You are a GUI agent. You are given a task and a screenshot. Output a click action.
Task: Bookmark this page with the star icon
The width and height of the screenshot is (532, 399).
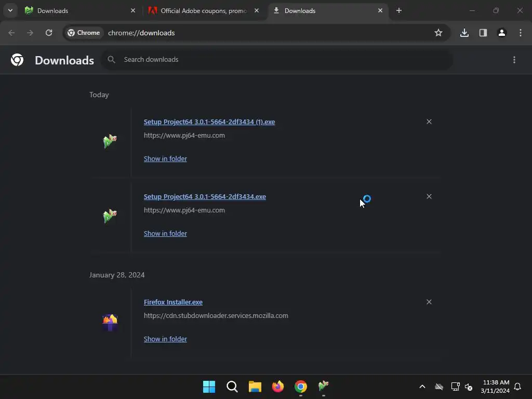[438, 33]
